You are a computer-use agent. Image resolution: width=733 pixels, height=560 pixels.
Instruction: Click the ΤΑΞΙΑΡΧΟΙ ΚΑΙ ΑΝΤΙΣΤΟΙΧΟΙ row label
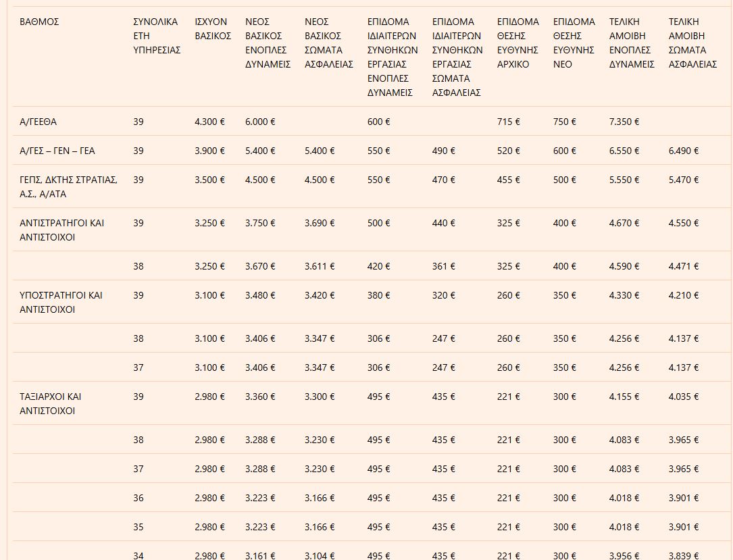click(51, 403)
